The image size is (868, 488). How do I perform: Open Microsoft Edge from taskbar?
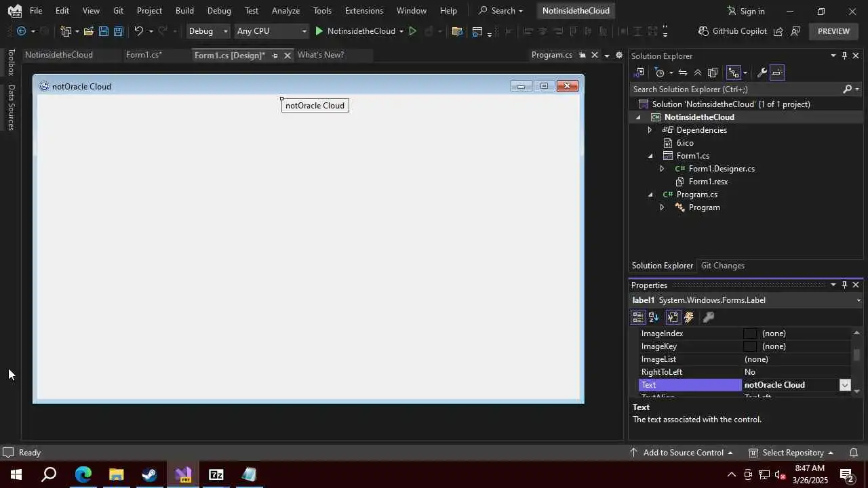(83, 474)
